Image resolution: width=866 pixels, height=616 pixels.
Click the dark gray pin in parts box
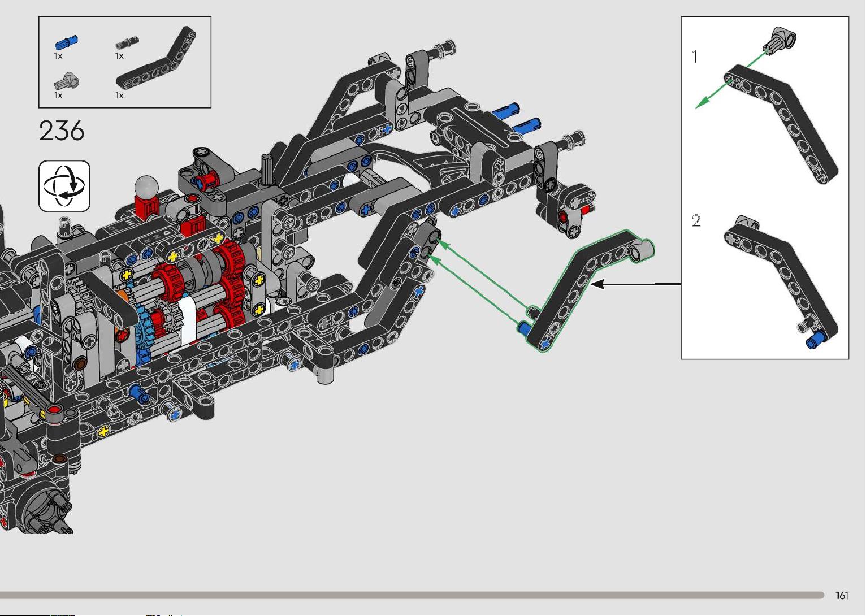pyautogui.click(x=127, y=42)
